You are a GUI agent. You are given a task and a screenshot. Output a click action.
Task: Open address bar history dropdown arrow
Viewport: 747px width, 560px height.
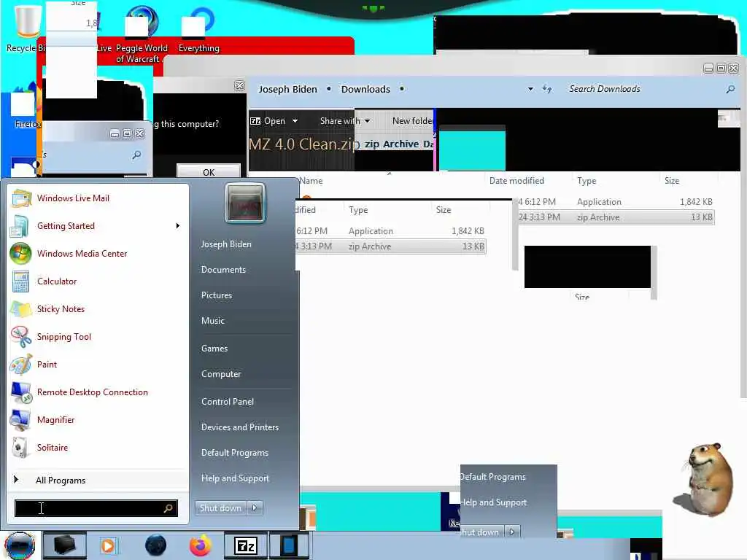(x=530, y=89)
